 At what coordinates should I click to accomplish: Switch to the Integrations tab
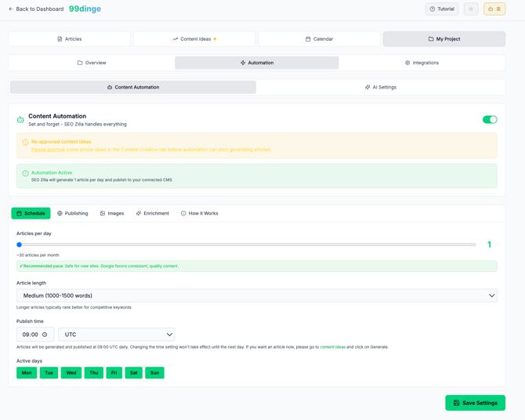point(422,63)
